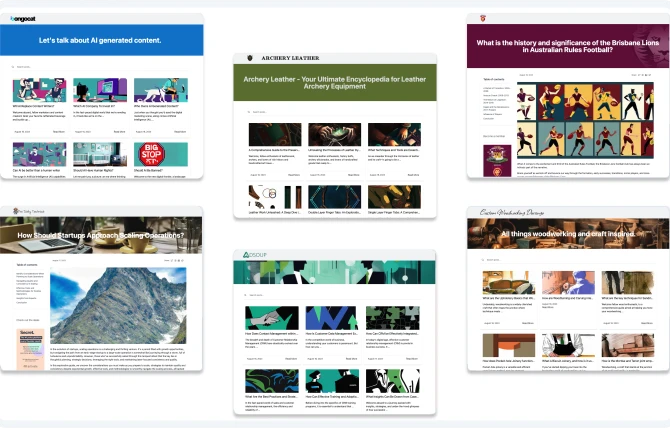Click Read more under bongocat's two people article
Screen dimensions: 670x428
(59, 132)
